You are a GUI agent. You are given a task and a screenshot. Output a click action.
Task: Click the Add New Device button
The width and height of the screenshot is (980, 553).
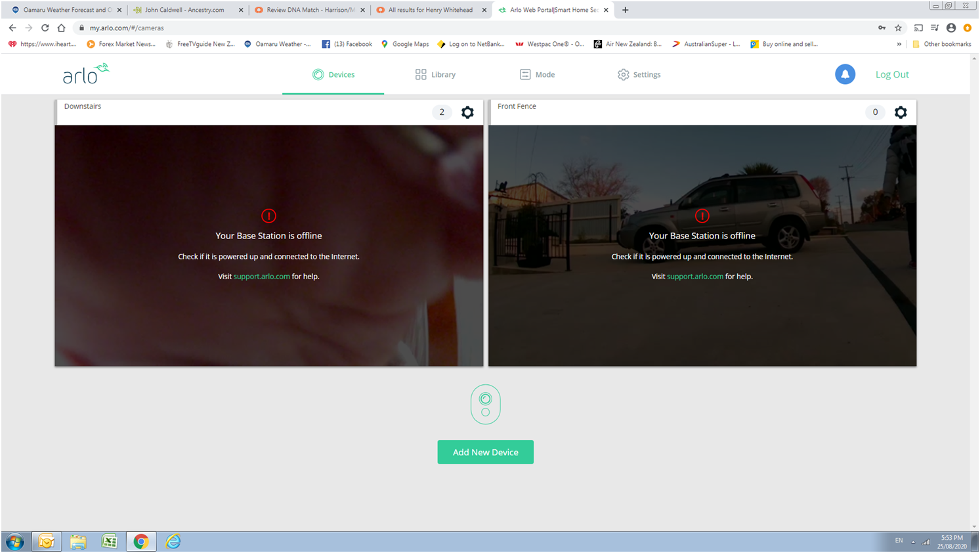485,452
